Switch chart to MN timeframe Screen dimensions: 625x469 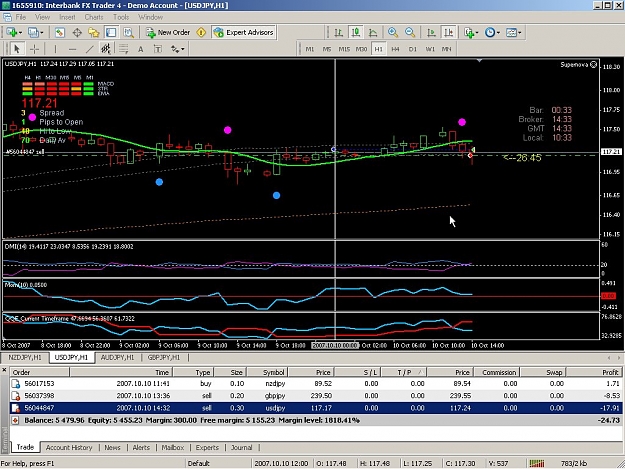coord(446,49)
